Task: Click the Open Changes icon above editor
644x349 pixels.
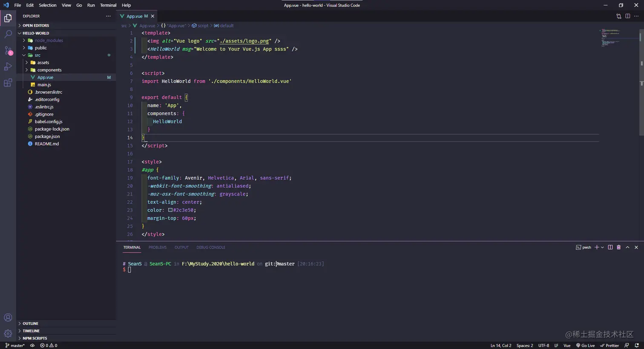Action: point(619,16)
